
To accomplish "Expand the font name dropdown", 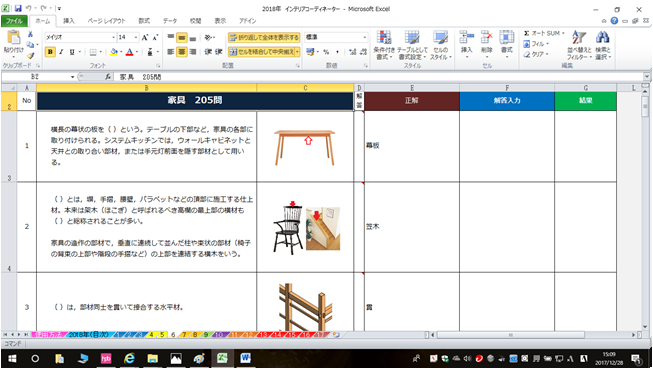I will 113,37.
